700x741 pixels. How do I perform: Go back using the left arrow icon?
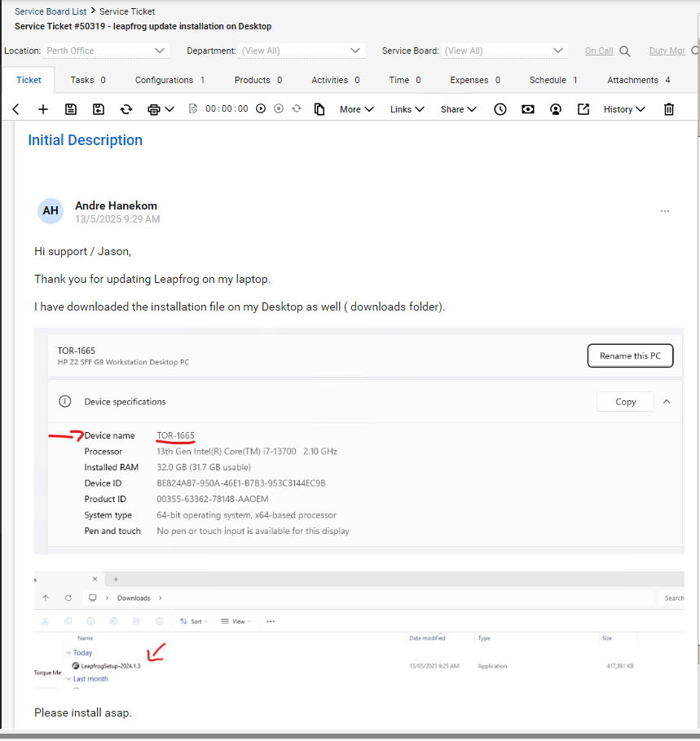point(15,109)
